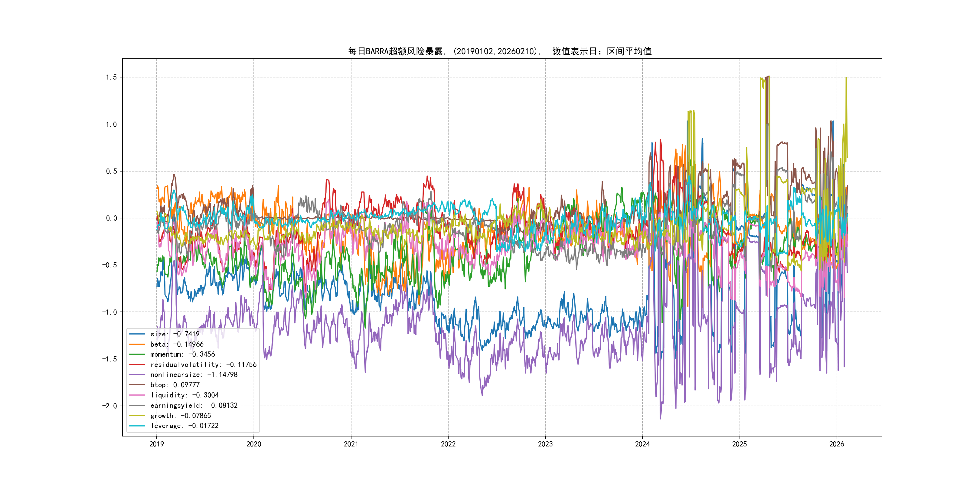The height and width of the screenshot is (490, 980).
Task: Click the chart title with BARRA text
Action: [x=499, y=51]
